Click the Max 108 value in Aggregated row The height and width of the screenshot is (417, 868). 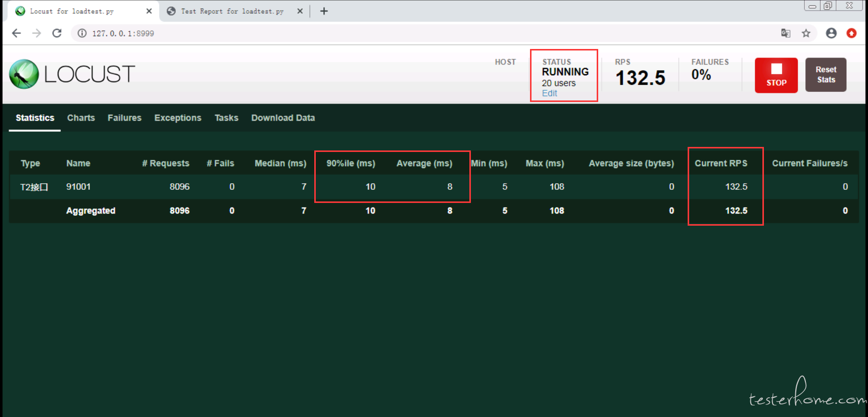[557, 211]
